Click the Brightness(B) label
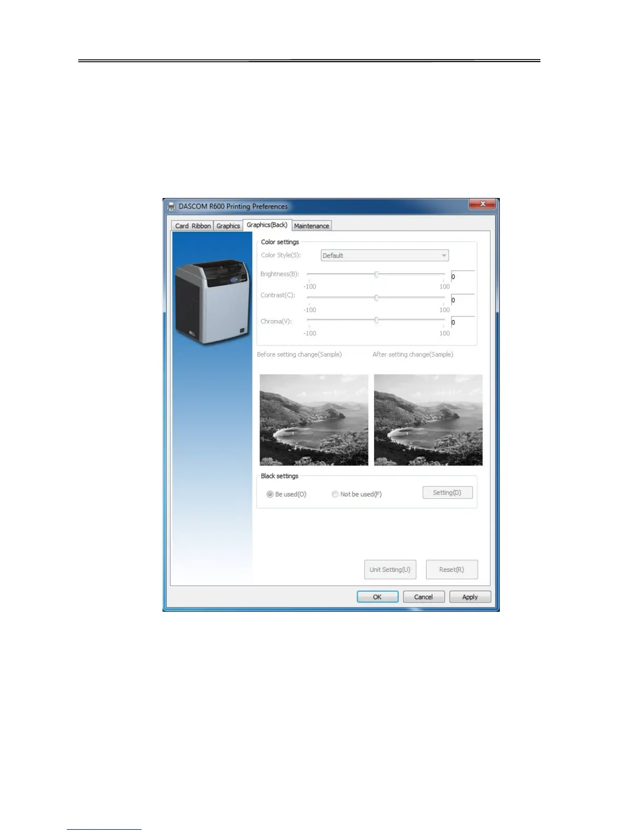This screenshot has width=644, height=834. coord(279,274)
